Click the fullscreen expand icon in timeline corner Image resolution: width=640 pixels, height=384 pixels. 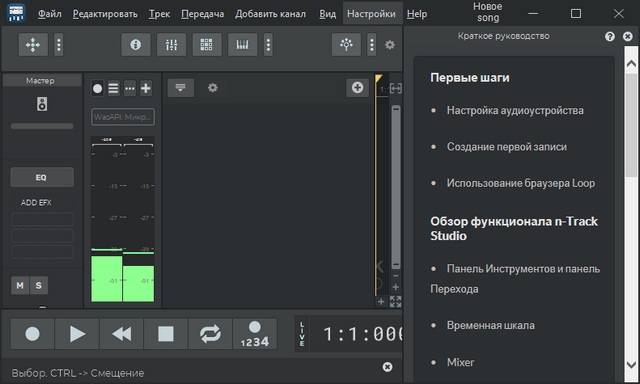[396, 302]
